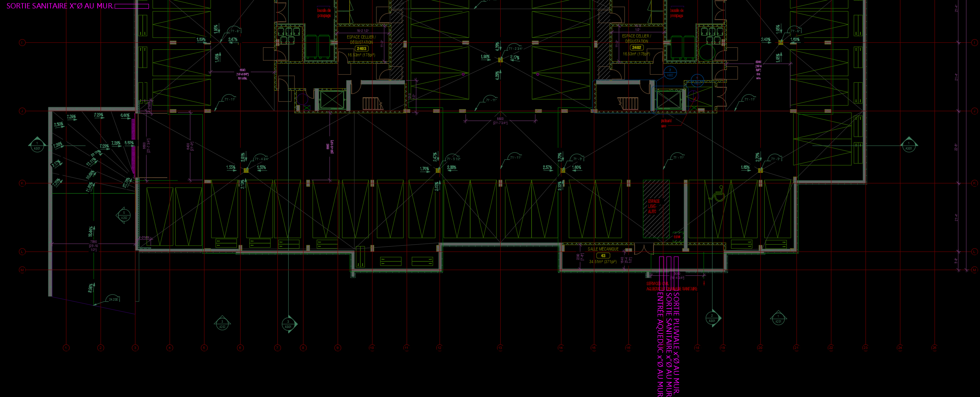This screenshot has height=397, width=980.
Task: Click the SORTIE SANITAIRE text at top-left
Action: coord(60,6)
